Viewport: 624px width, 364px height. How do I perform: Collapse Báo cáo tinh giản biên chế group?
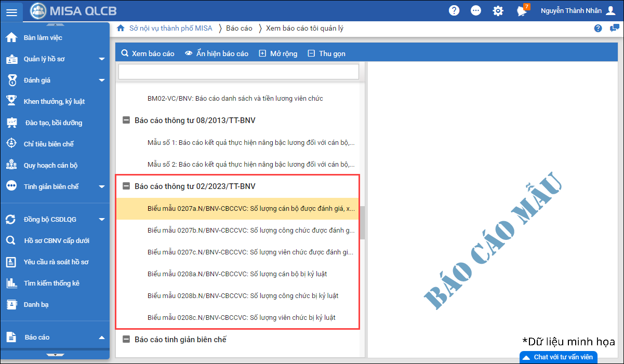tap(126, 340)
